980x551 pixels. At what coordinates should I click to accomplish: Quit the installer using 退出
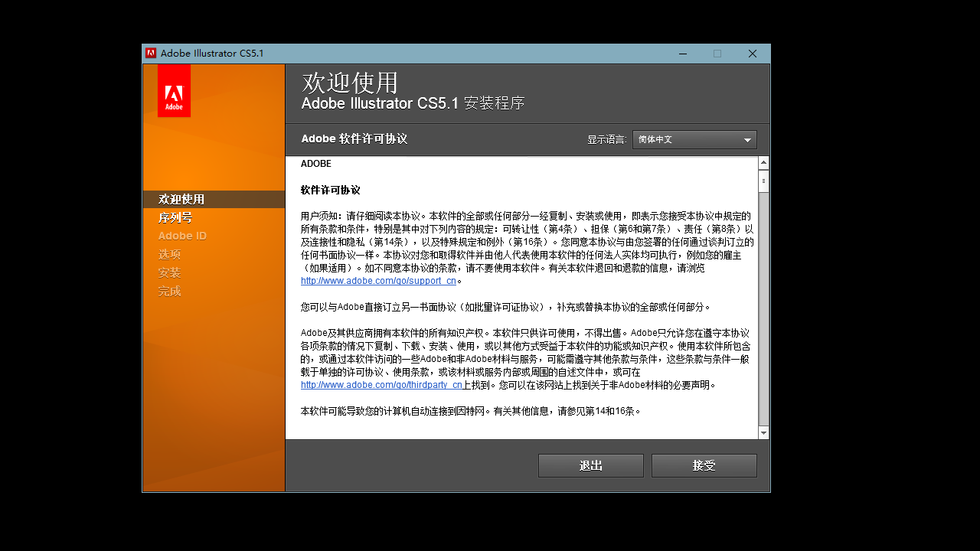pyautogui.click(x=590, y=465)
